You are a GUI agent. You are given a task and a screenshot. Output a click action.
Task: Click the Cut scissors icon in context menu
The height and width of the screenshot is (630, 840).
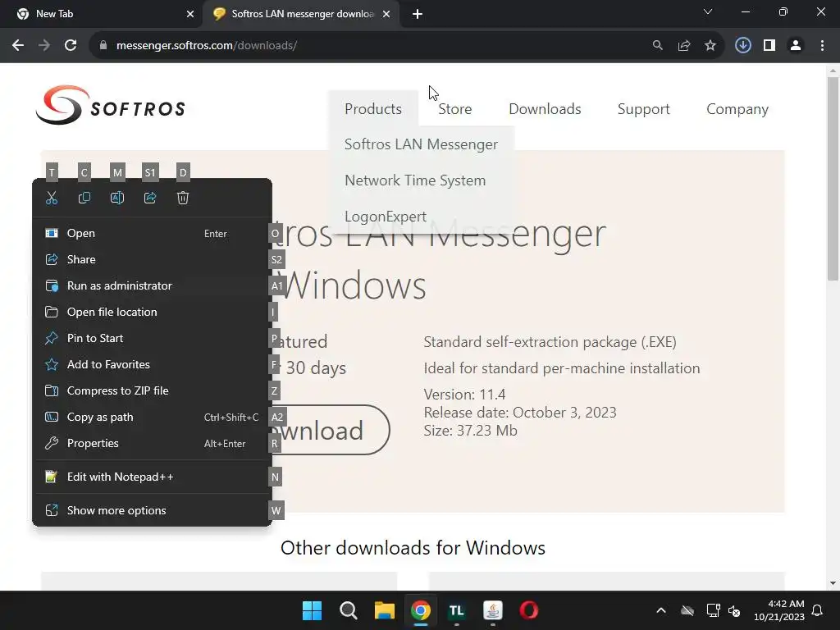(52, 199)
